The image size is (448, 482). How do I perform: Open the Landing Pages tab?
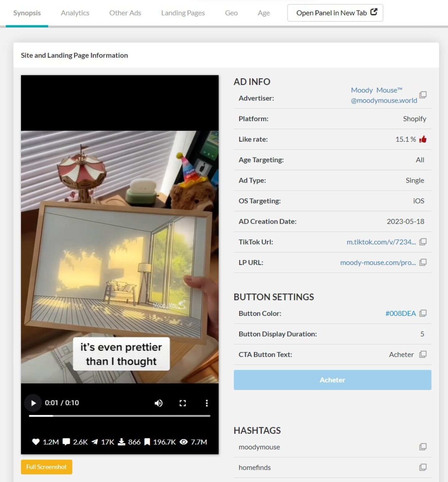183,13
